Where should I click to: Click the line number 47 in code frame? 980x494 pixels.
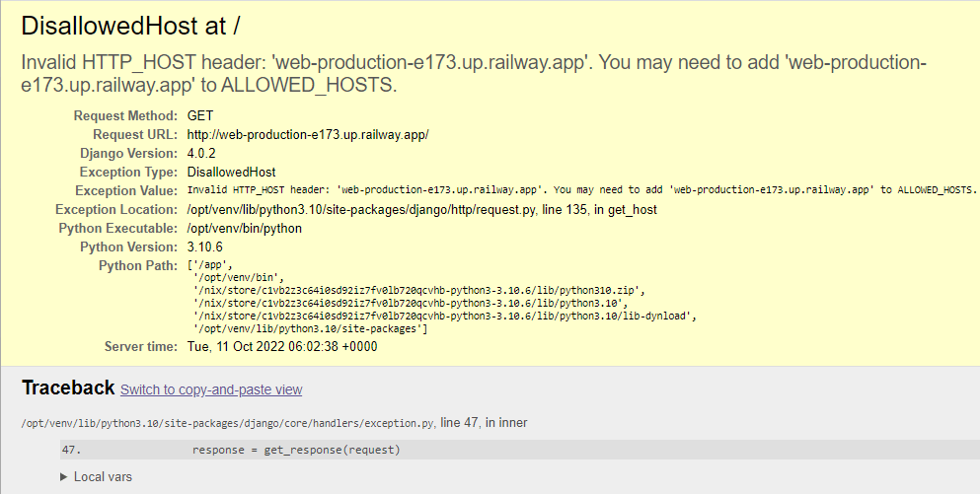click(x=69, y=450)
